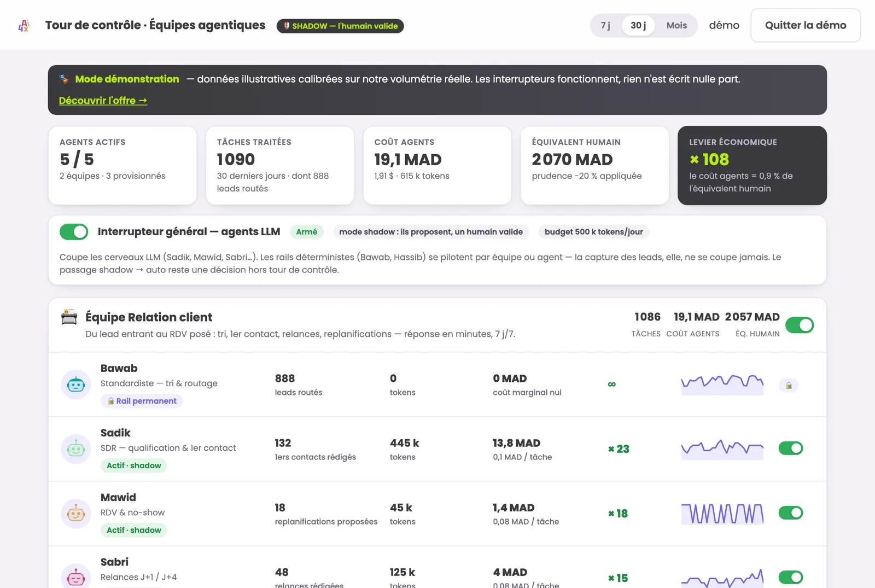Click the Levier économique × 108 card
This screenshot has width=875, height=588.
coord(752,166)
